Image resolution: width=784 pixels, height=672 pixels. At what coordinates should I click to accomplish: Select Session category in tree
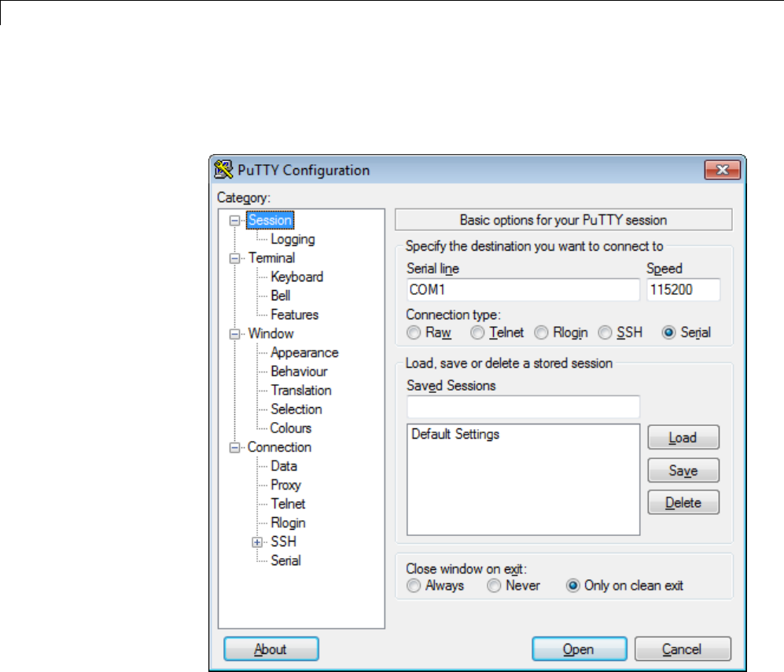(270, 220)
